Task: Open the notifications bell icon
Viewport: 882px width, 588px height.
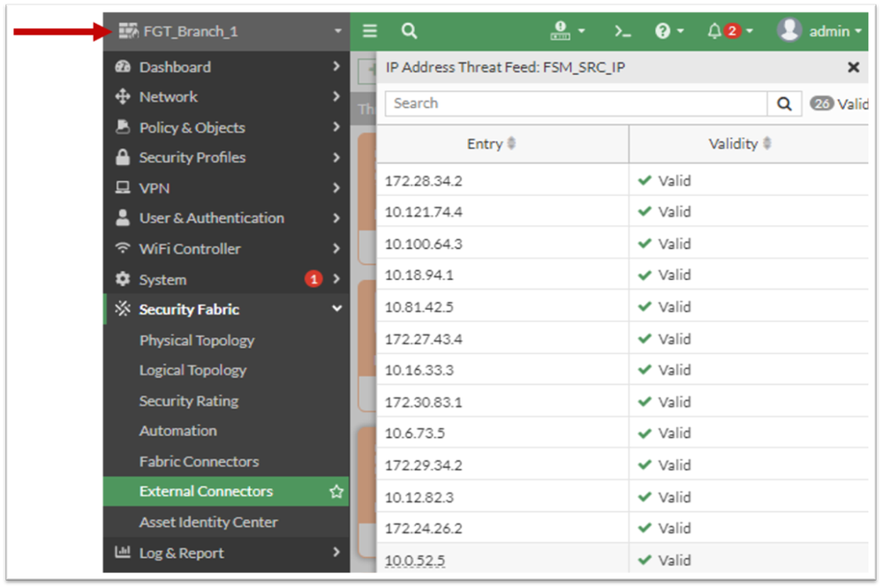Action: (x=715, y=31)
